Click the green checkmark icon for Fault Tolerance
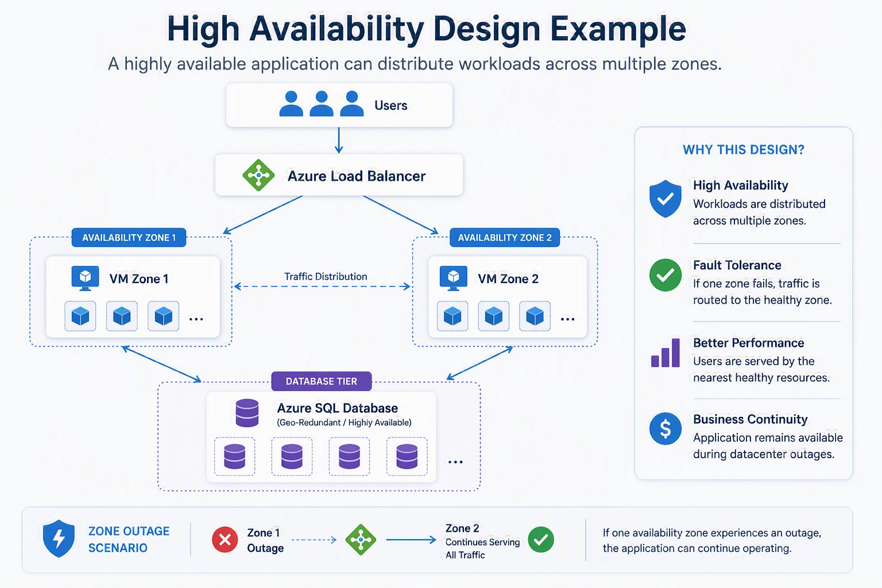Screen dimensions: 882x588 [665, 275]
